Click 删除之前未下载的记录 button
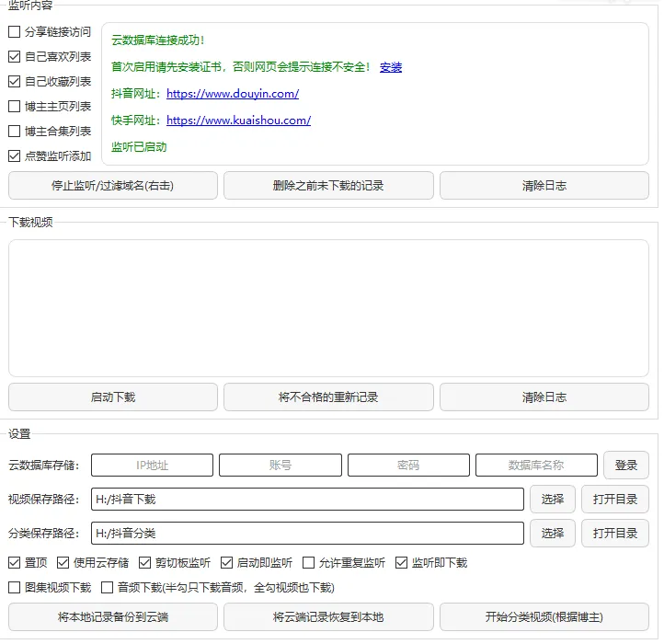This screenshot has height=644, width=664. click(328, 186)
